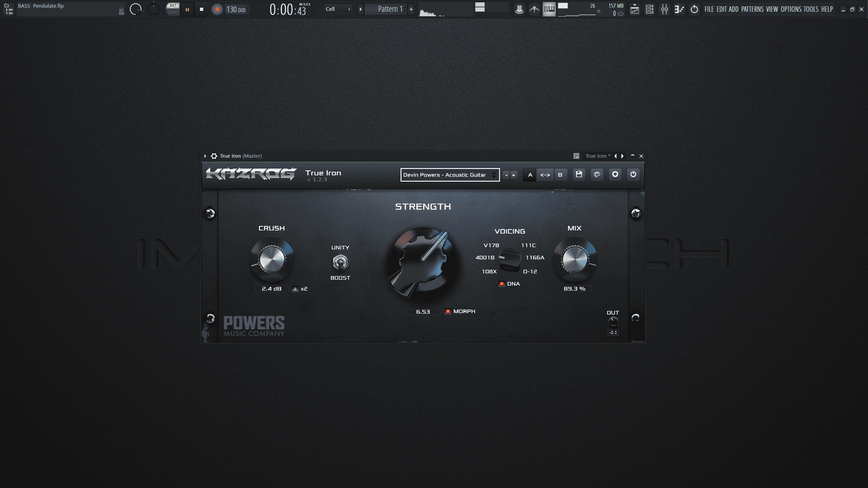868x488 pixels.
Task: Select the O-12 voicing
Action: (530, 272)
